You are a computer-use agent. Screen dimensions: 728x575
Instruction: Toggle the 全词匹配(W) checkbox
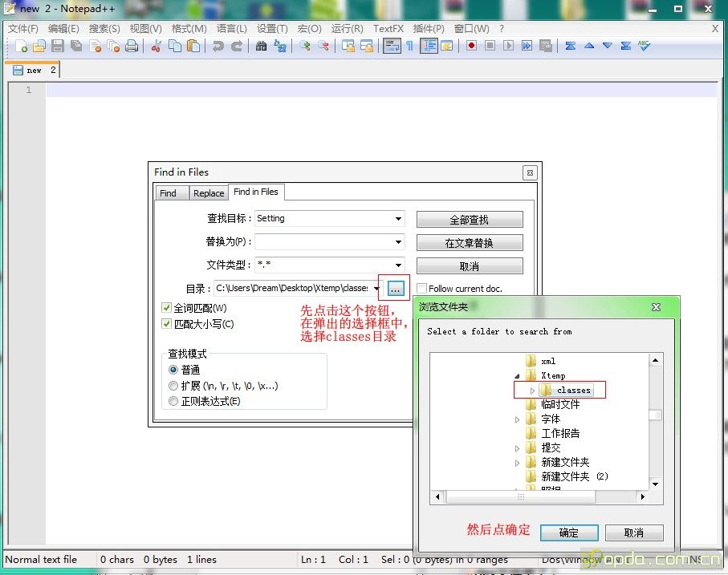point(167,308)
